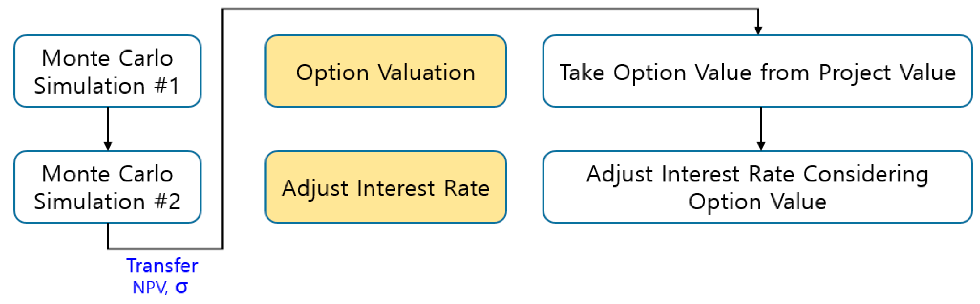
Task: Click the #2 text in the second simulation box
Action: pyautogui.click(x=167, y=201)
